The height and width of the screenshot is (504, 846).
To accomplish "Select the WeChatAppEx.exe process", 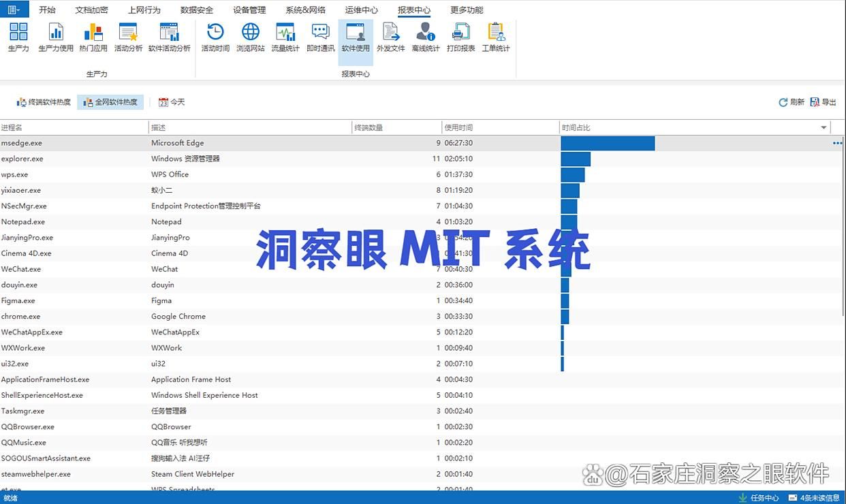I will (x=32, y=332).
